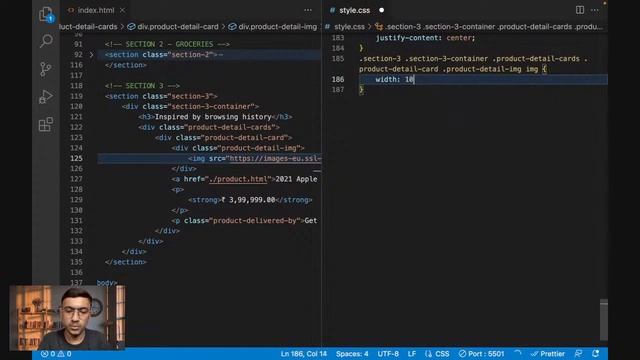Screen dimensions: 640x360
Task: Follow the ./product.html link on line 127
Action: 238,179
